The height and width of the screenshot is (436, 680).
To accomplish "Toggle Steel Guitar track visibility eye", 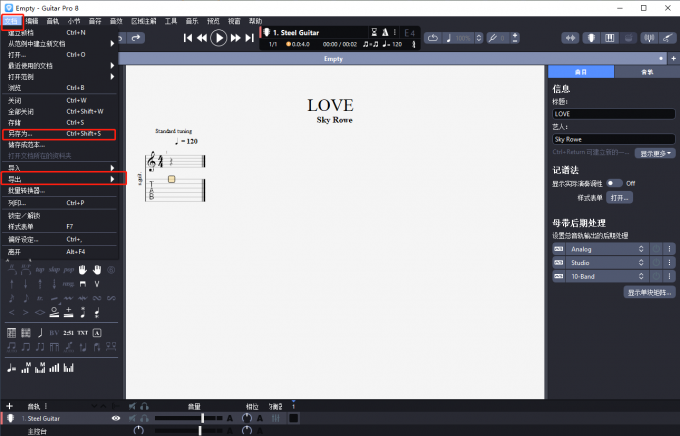I will (117, 418).
